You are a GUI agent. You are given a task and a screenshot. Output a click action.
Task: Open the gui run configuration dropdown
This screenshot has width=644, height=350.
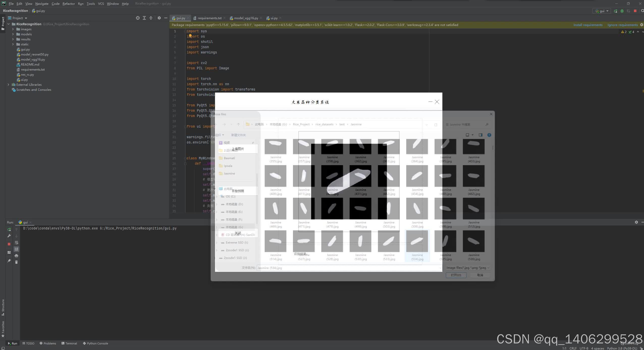point(602,11)
